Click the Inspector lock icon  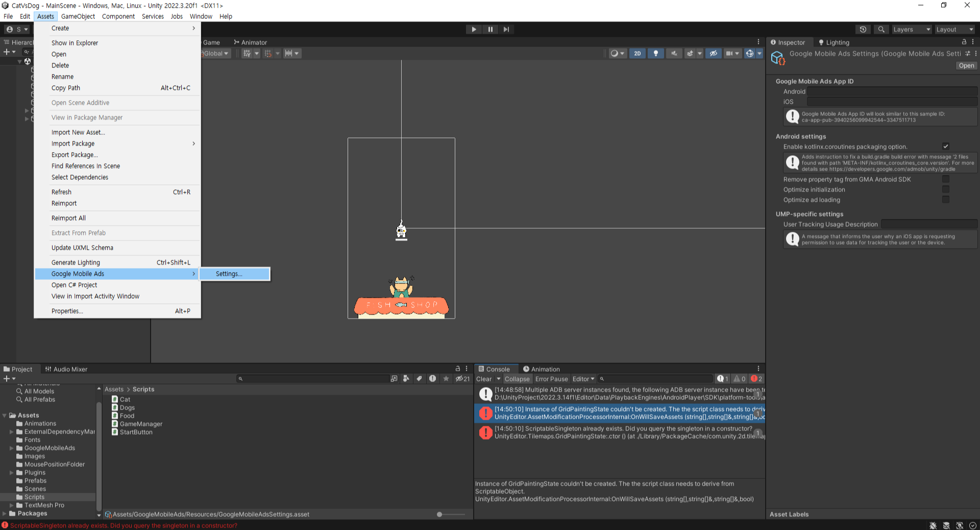pos(964,42)
